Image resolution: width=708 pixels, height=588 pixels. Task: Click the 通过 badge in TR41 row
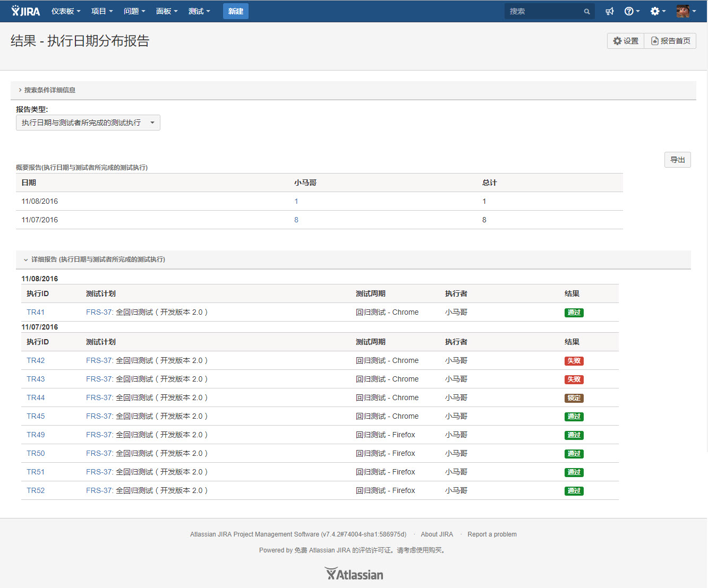[574, 313]
